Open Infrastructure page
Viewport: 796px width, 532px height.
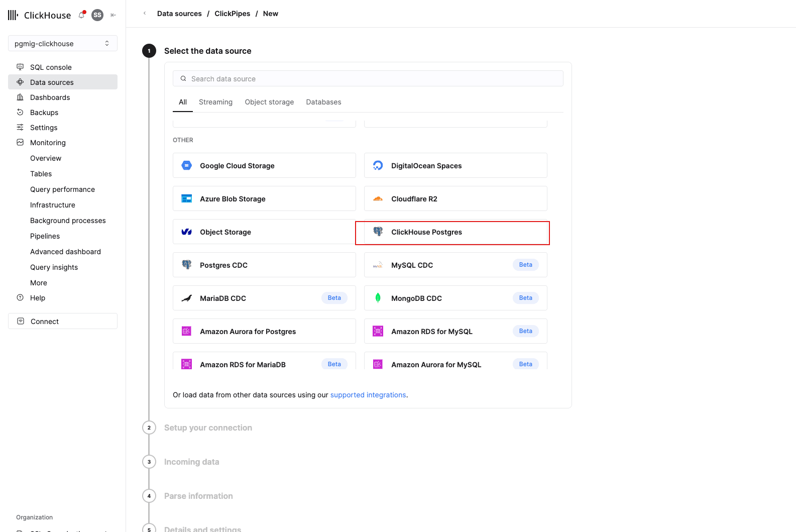(53, 205)
